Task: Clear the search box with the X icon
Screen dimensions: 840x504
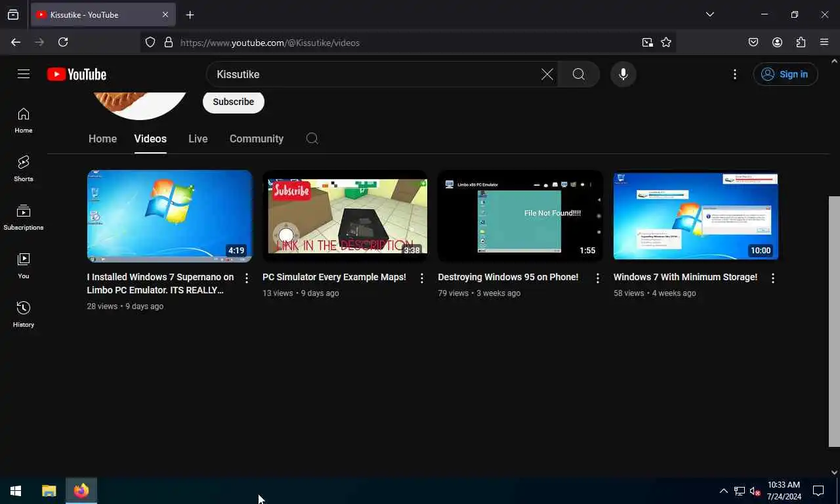Action: coord(547,74)
